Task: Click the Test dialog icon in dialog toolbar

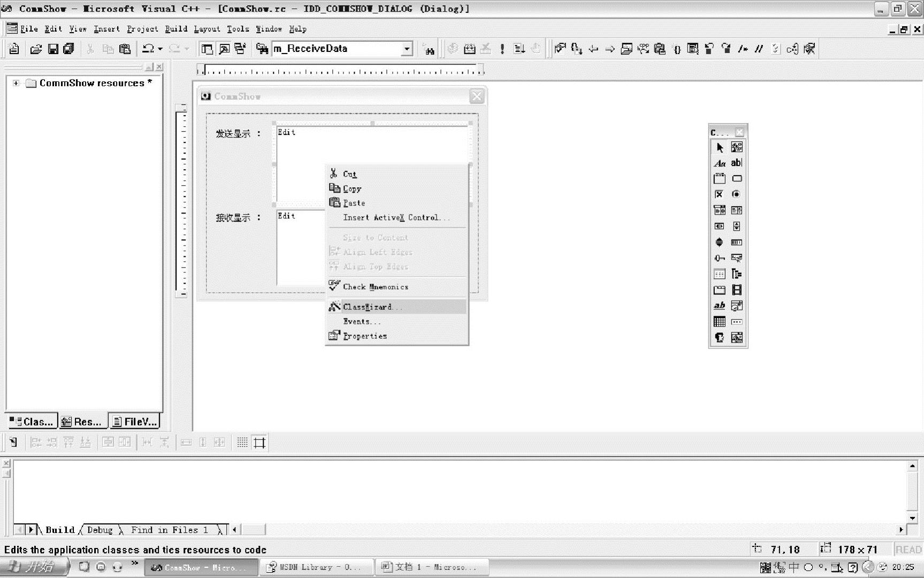Action: (13, 443)
